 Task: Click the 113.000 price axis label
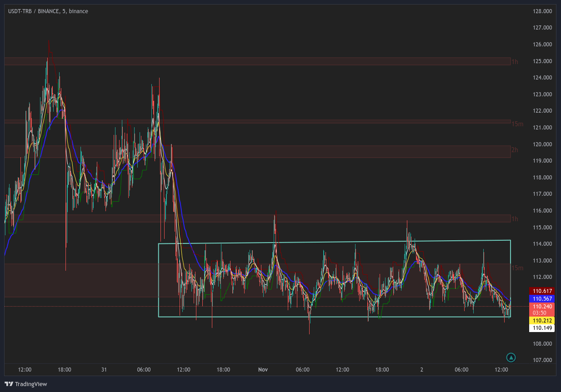(x=541, y=261)
